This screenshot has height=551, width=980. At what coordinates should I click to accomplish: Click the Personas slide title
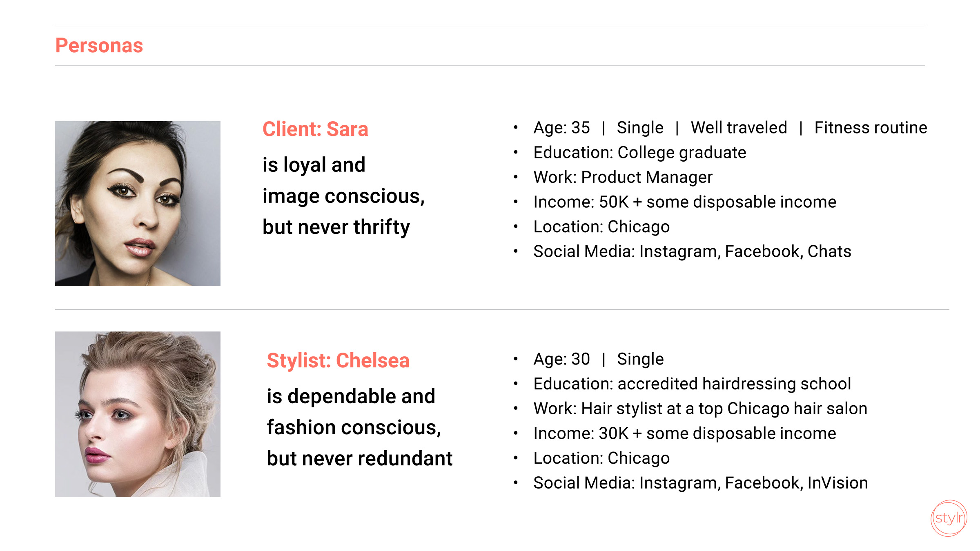(99, 45)
